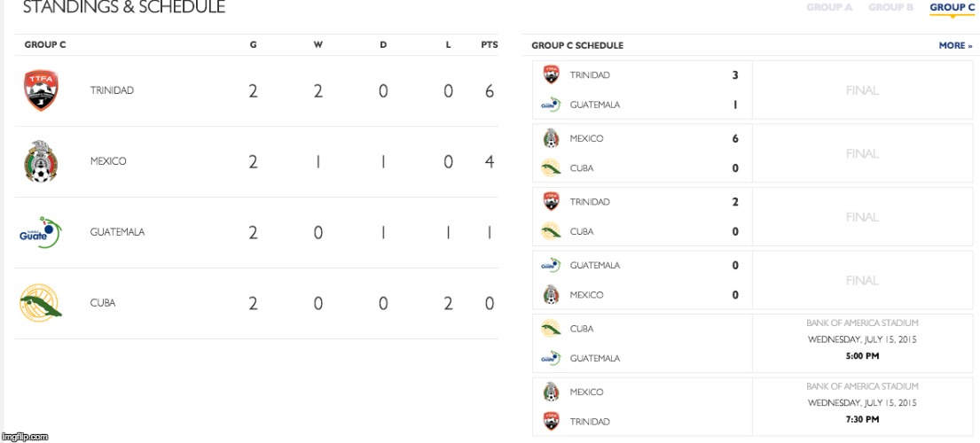The height and width of the screenshot is (443, 980).
Task: Click the 5:00 PM kickoff time
Action: pyautogui.click(x=861, y=356)
